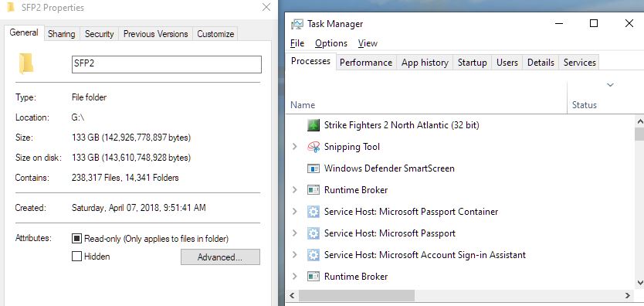Screen dimensions: 644x306
Task: Click the Contains value 238,317 Files, 14,341 Folders
Action: 125,178
